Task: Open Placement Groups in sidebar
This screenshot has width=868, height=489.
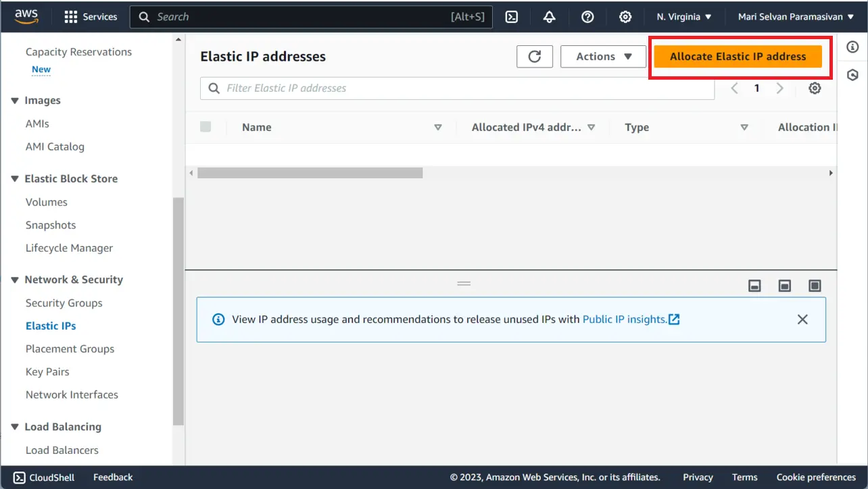Action: tap(70, 349)
